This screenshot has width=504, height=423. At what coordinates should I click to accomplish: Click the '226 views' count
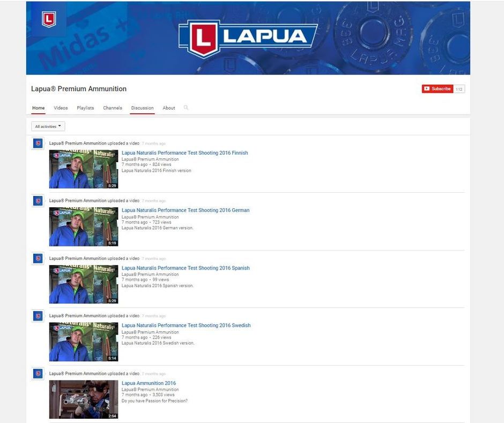point(162,337)
